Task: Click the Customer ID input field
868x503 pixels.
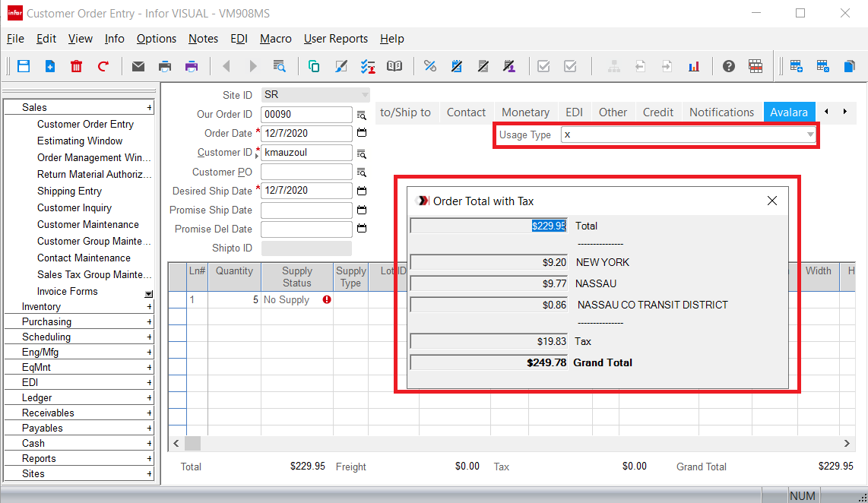Action: (306, 153)
